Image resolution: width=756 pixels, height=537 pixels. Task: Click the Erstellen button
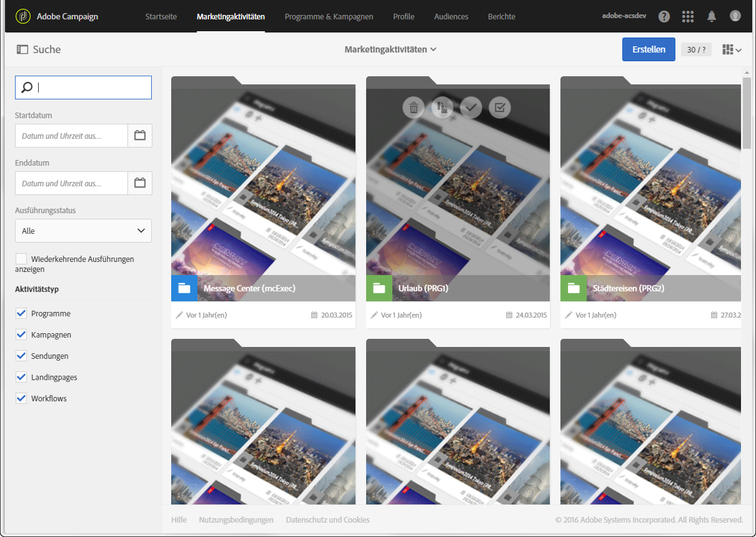point(649,49)
